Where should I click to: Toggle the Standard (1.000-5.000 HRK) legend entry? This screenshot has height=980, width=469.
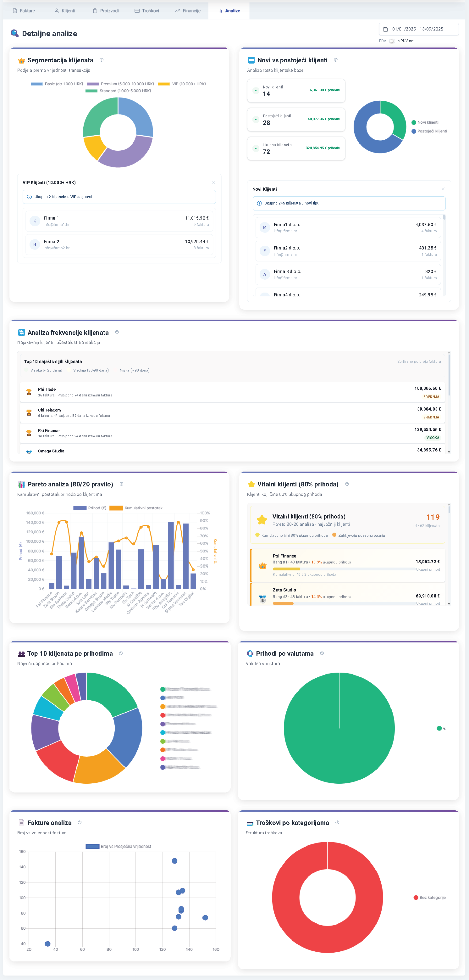point(118,91)
